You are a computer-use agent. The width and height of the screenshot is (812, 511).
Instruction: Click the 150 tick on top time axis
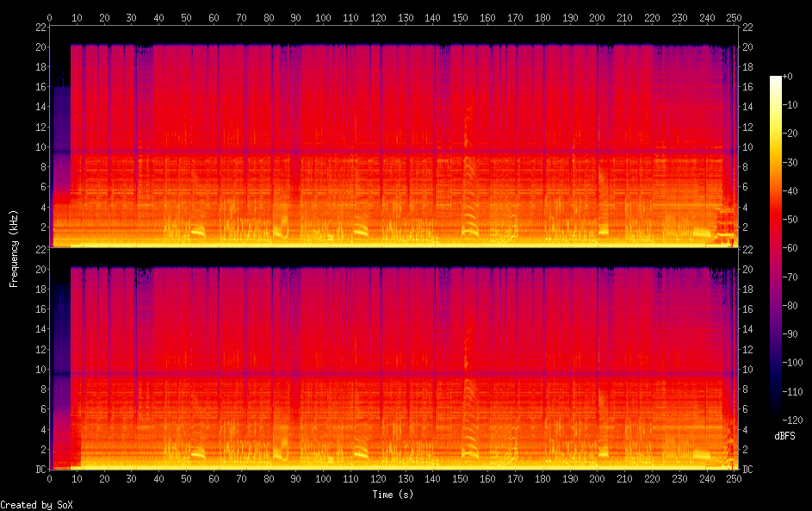coord(461,17)
